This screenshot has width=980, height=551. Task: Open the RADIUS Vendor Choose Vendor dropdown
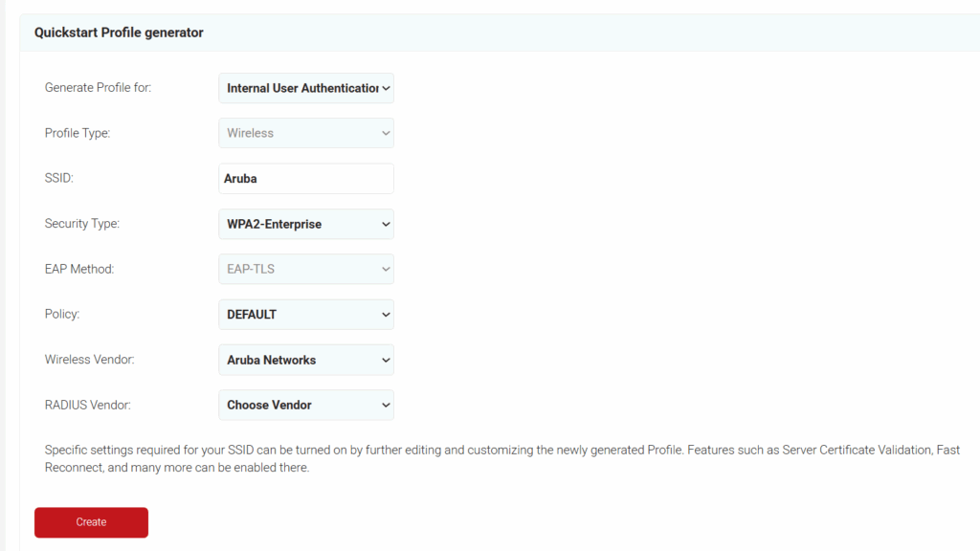point(305,405)
